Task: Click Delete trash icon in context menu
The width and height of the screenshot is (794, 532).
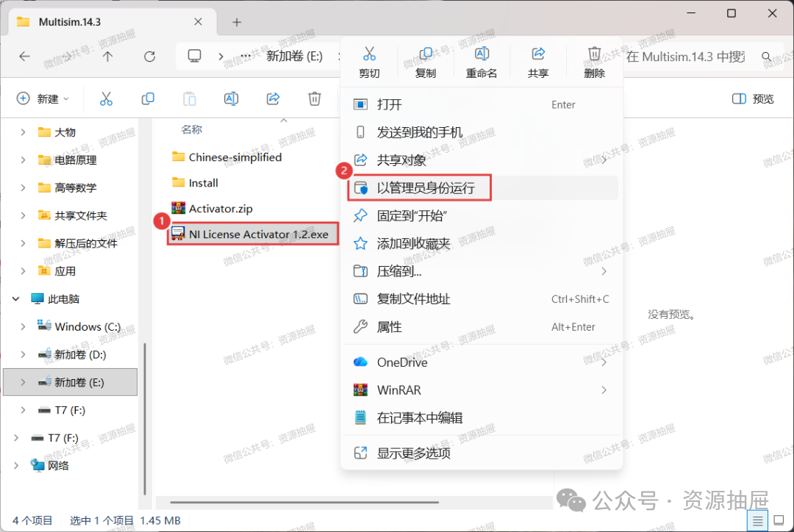Action: (x=594, y=54)
